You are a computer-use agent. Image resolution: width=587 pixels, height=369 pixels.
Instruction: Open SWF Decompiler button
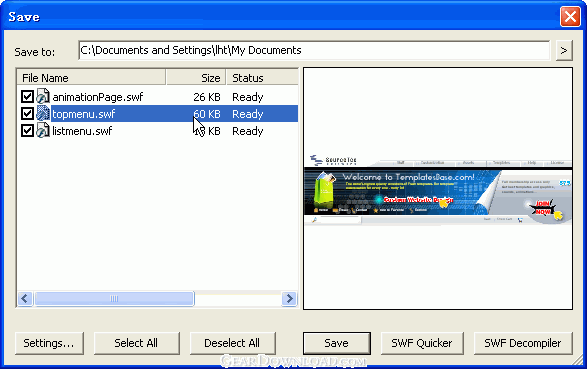[x=523, y=343]
